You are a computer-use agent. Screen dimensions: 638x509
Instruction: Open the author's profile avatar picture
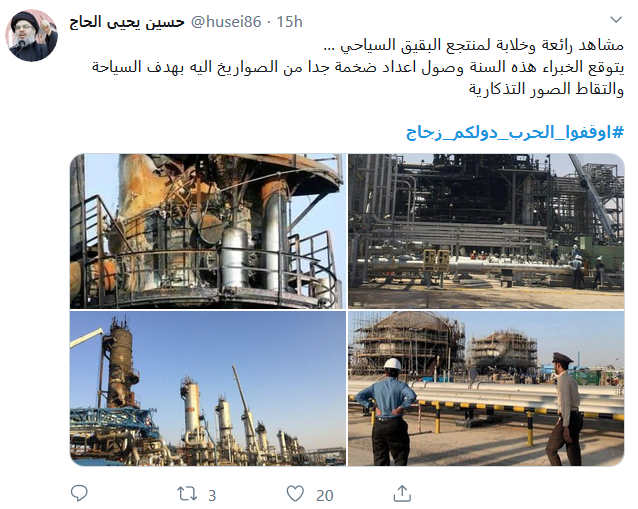31,35
